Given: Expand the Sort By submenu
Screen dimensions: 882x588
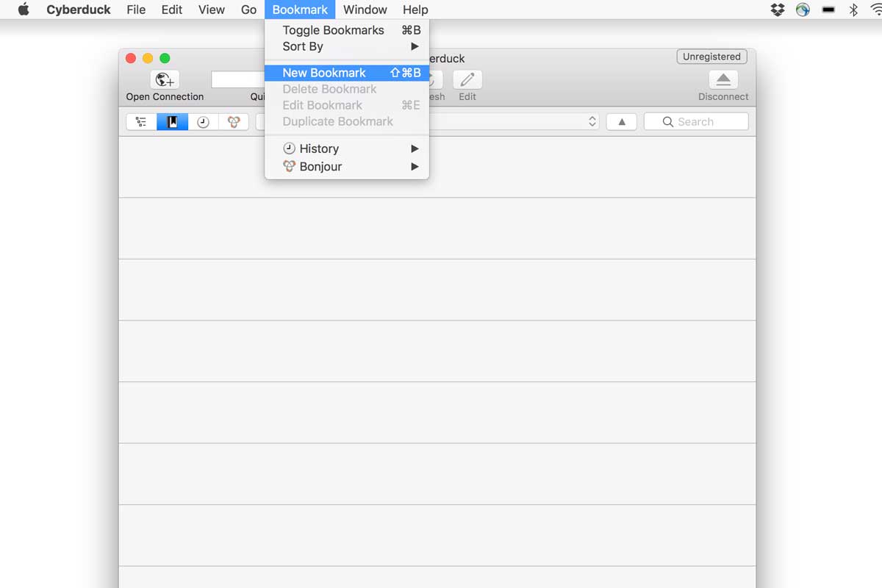Looking at the screenshot, I should click(x=347, y=46).
